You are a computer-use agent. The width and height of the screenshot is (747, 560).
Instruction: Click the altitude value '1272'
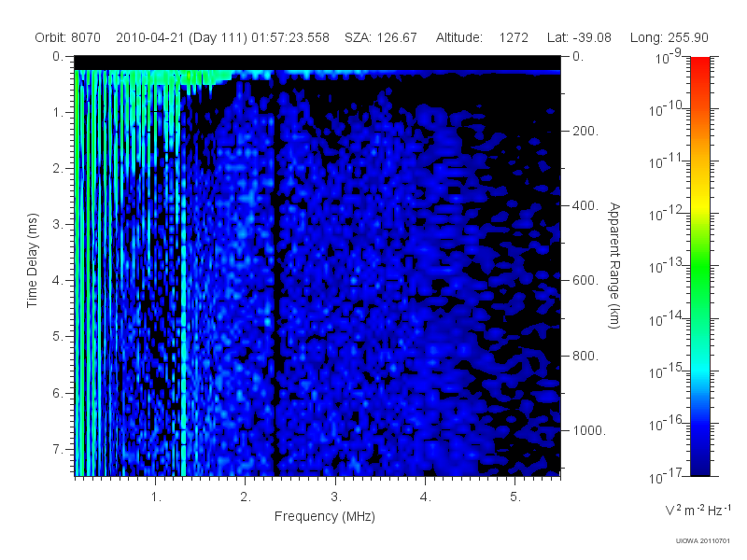coord(514,37)
